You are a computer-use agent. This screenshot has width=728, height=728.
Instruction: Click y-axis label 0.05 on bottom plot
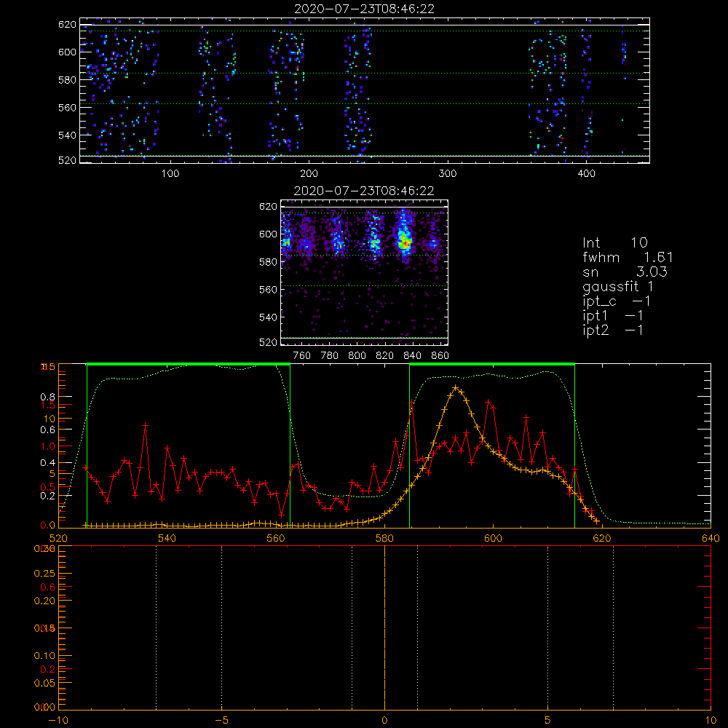[x=44, y=684]
